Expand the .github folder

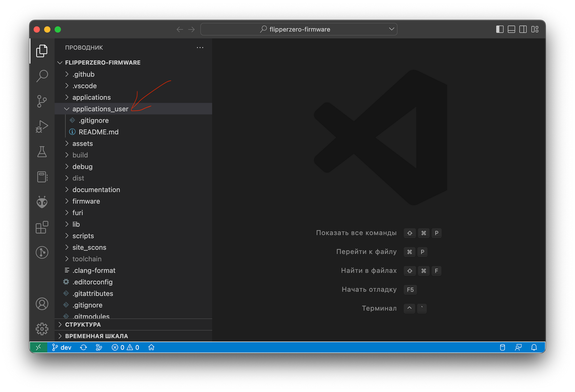tap(133, 74)
